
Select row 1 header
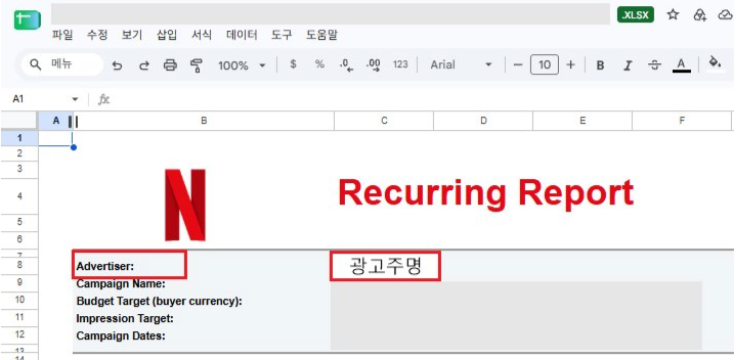(x=19, y=138)
